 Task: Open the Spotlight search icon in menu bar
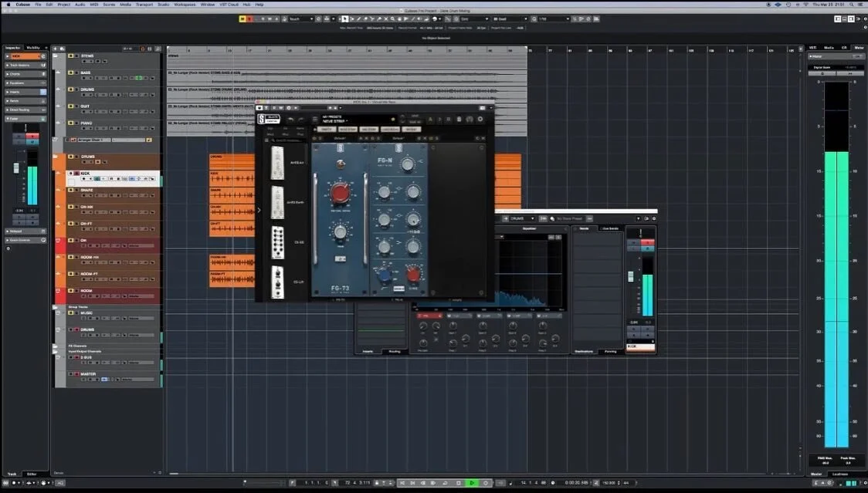[851, 5]
